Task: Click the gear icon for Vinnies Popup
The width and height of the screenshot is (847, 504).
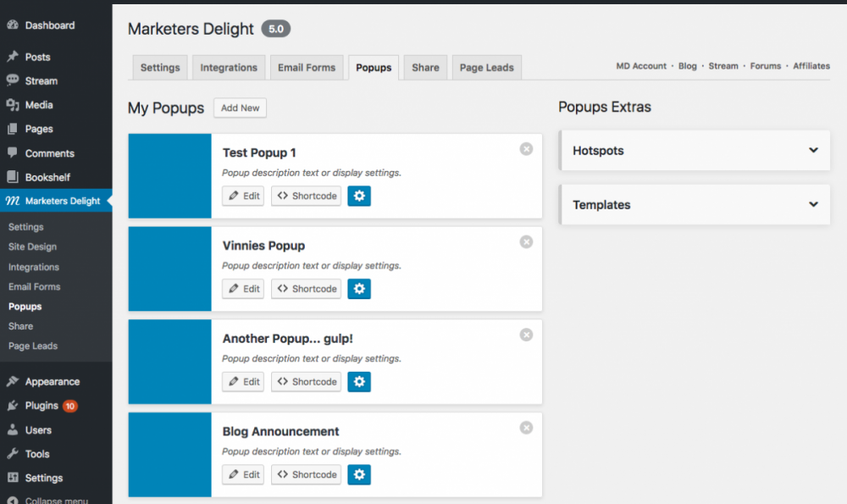Action: coord(358,289)
